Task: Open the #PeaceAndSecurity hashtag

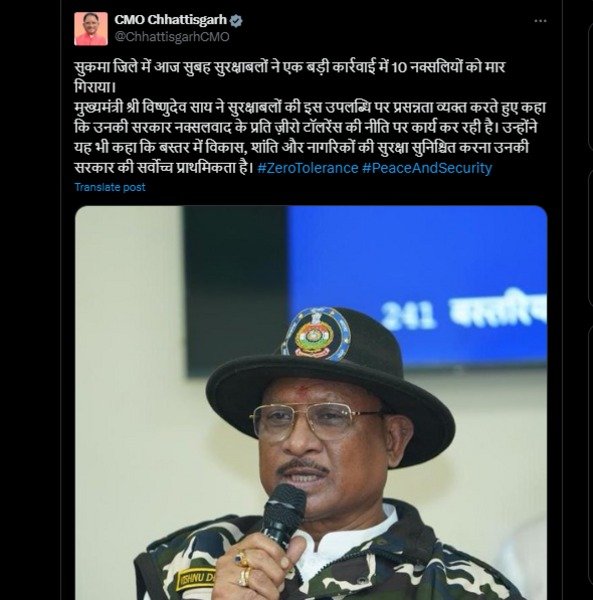Action: 427,168
